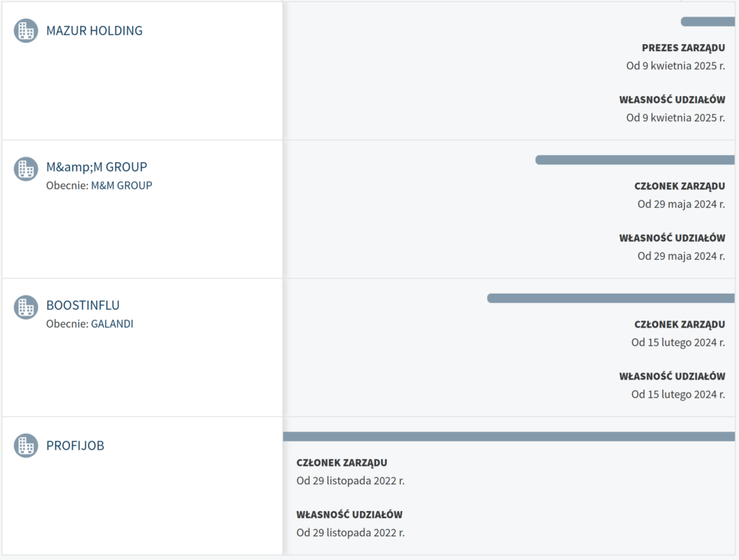Click 'Od 29 listopada 2022 r.' under WŁASNOŚĆ UDZIAŁÓW

point(351,533)
